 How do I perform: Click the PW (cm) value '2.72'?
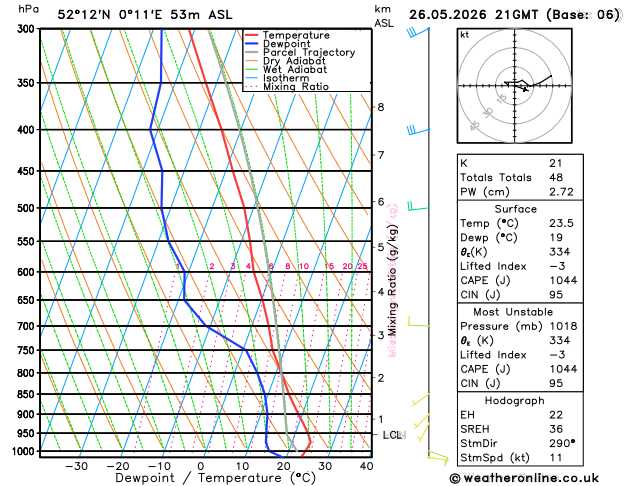(x=561, y=192)
